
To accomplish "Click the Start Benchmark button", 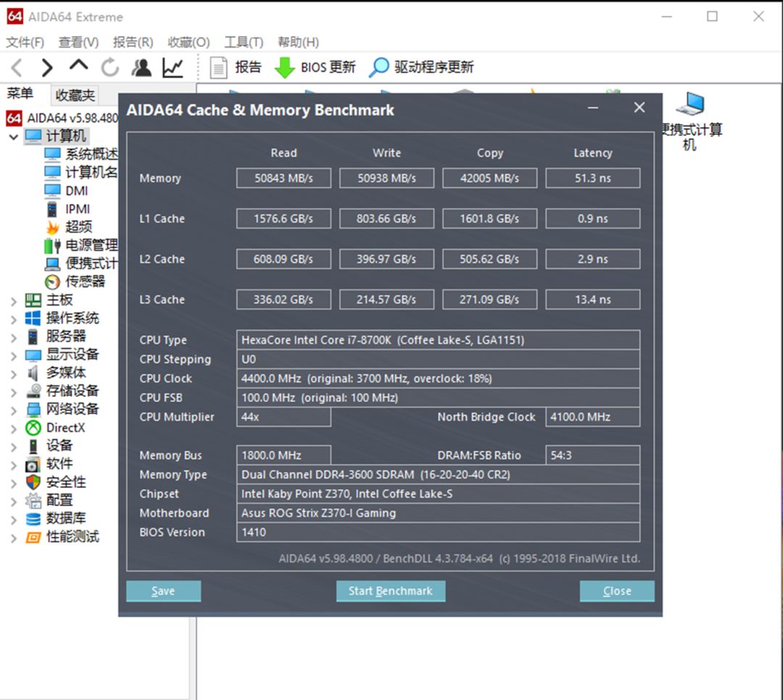I will 391,591.
